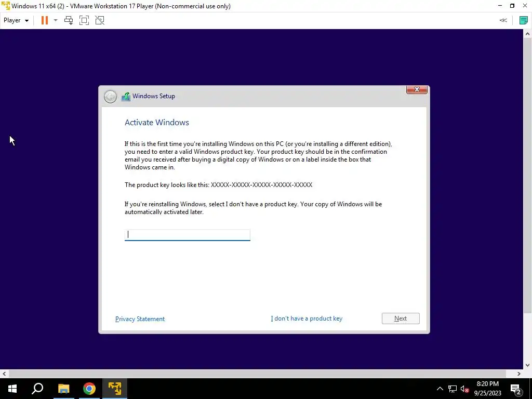Open the Player menu dropdown

[x=16, y=20]
